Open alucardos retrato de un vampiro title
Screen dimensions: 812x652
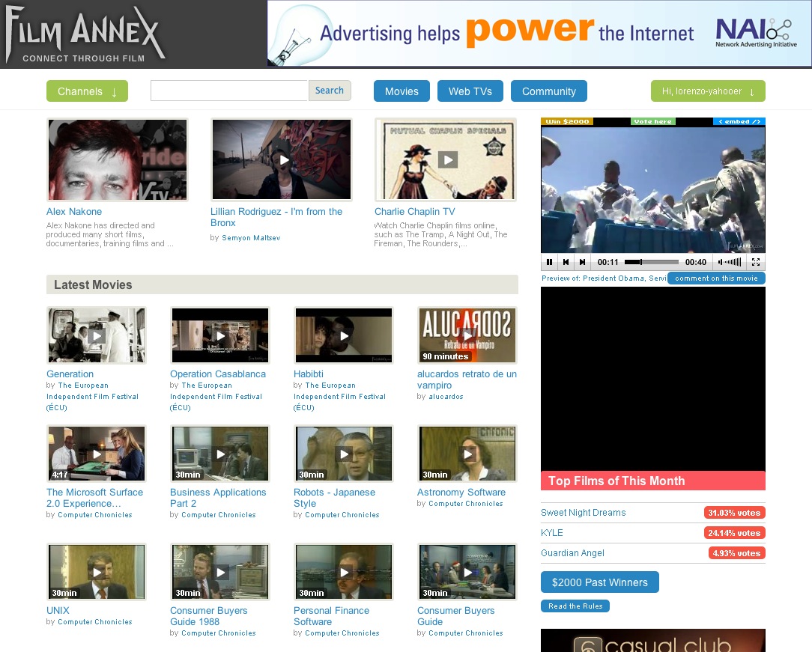click(467, 380)
